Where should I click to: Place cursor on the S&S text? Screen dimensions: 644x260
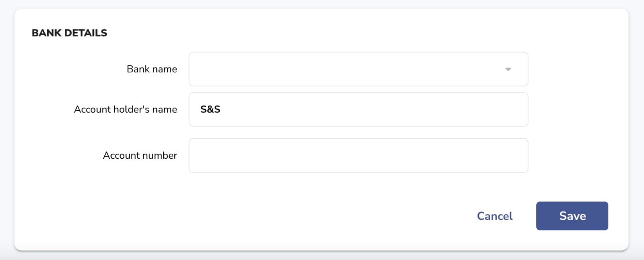pos(210,109)
